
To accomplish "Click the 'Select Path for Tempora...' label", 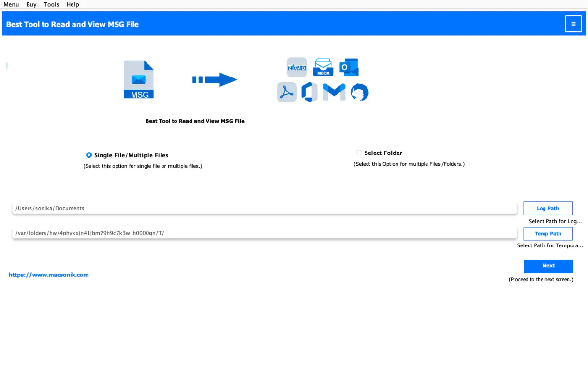I will point(550,245).
